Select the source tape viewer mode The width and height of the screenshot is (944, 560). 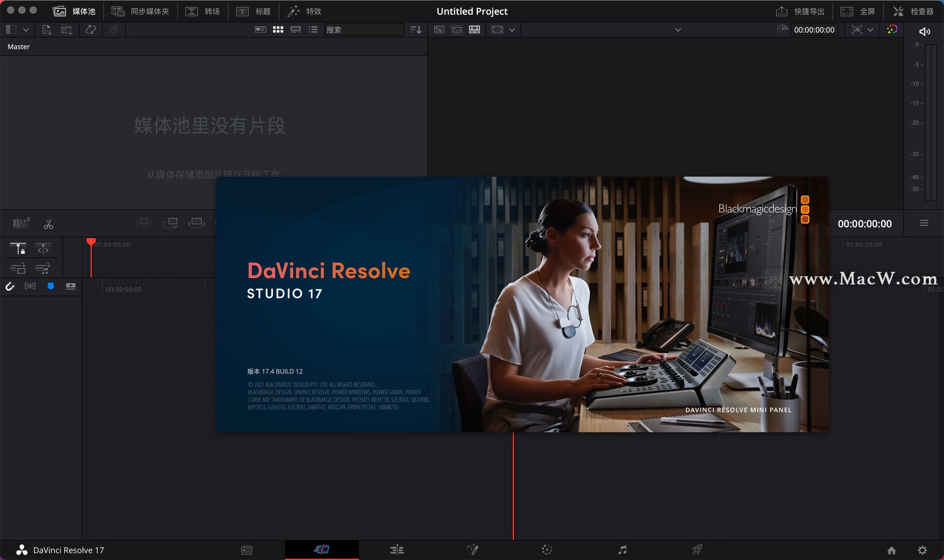457,29
